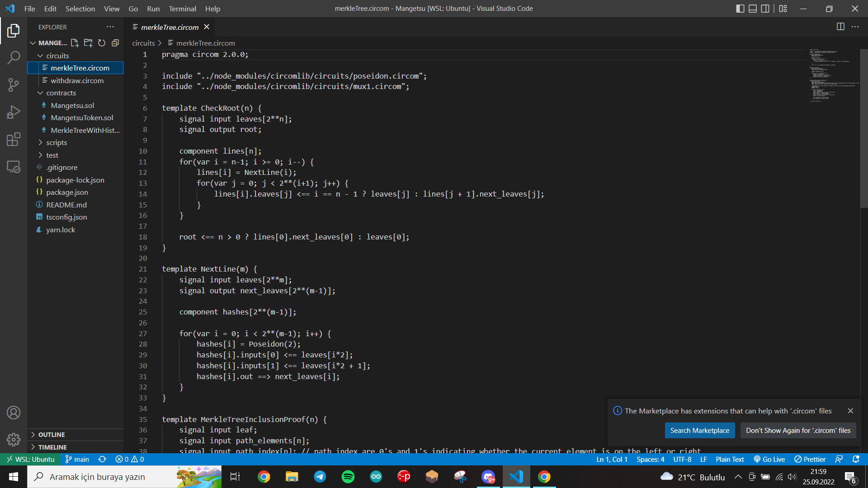868x488 pixels.
Task: Expand the OUTLINE section
Action: tap(75, 435)
